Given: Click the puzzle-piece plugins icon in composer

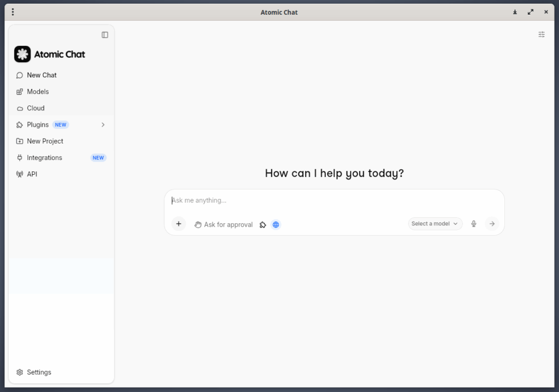Looking at the screenshot, I should (x=263, y=225).
